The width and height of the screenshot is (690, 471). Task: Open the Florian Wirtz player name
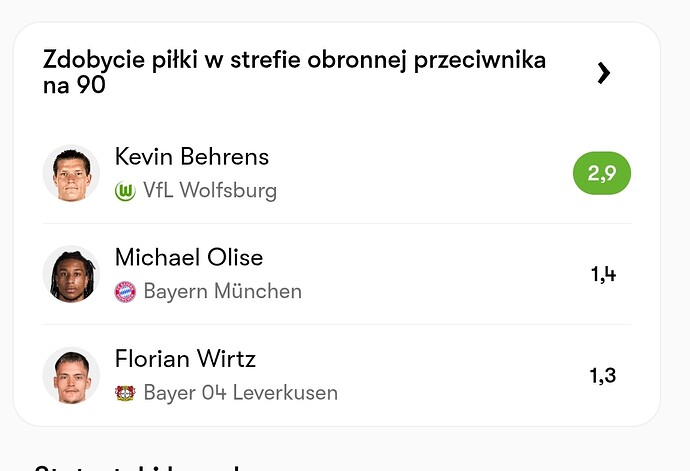(184, 359)
